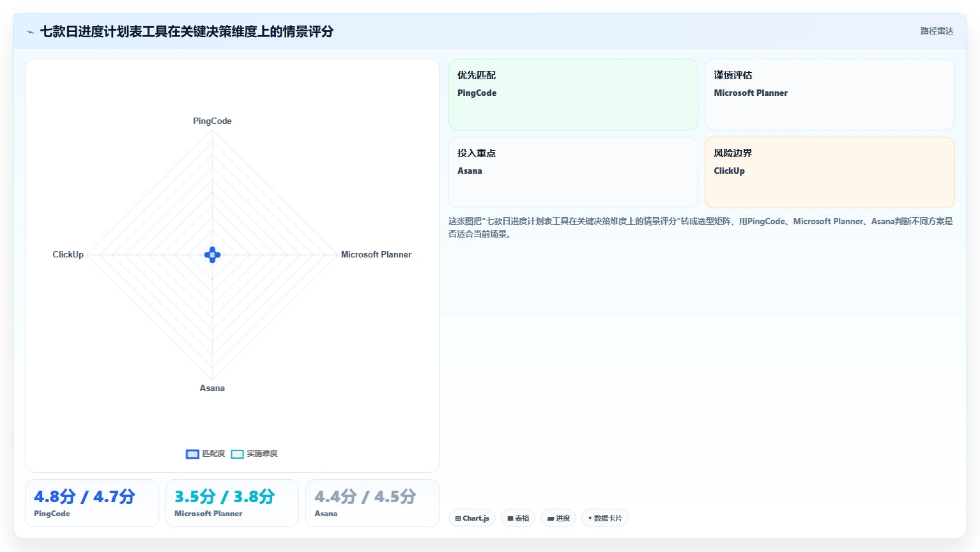Toggle the 实施难度 legend swatch
This screenshot has height=552, width=980.
[237, 454]
